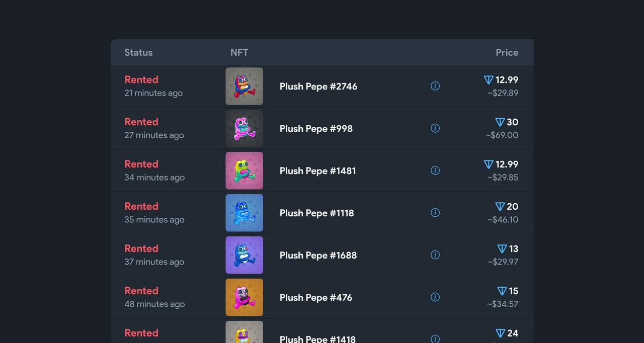
Task: Sort by the Status column header
Action: click(138, 52)
